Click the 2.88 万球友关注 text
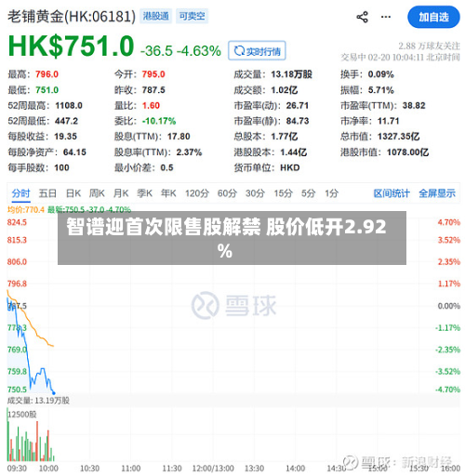 tap(429, 46)
